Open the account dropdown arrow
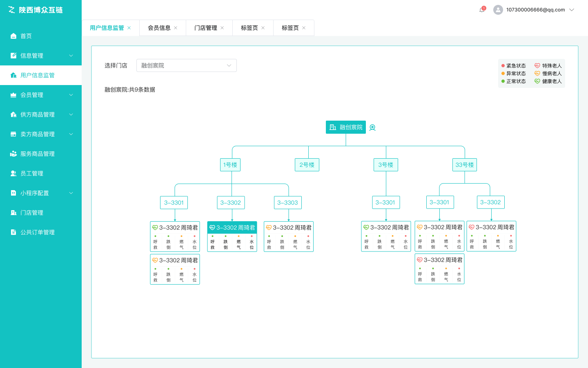The width and height of the screenshot is (588, 368). [x=572, y=10]
